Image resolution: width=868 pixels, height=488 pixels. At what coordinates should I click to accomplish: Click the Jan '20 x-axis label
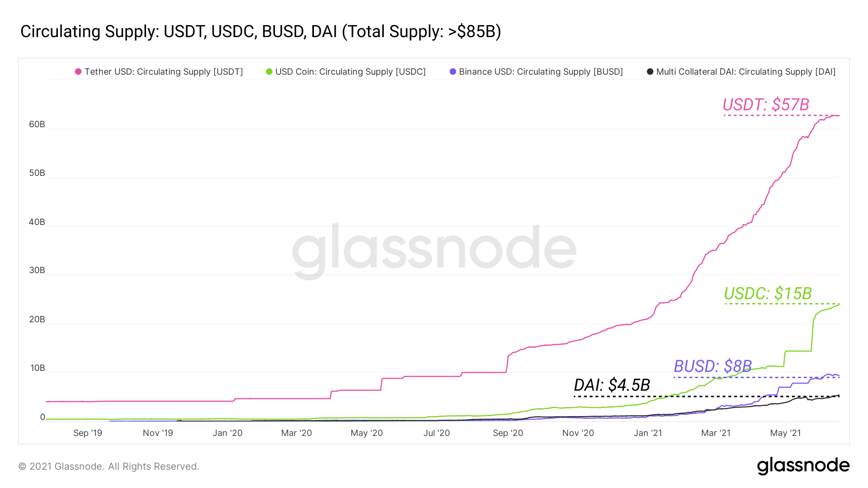click(x=228, y=433)
